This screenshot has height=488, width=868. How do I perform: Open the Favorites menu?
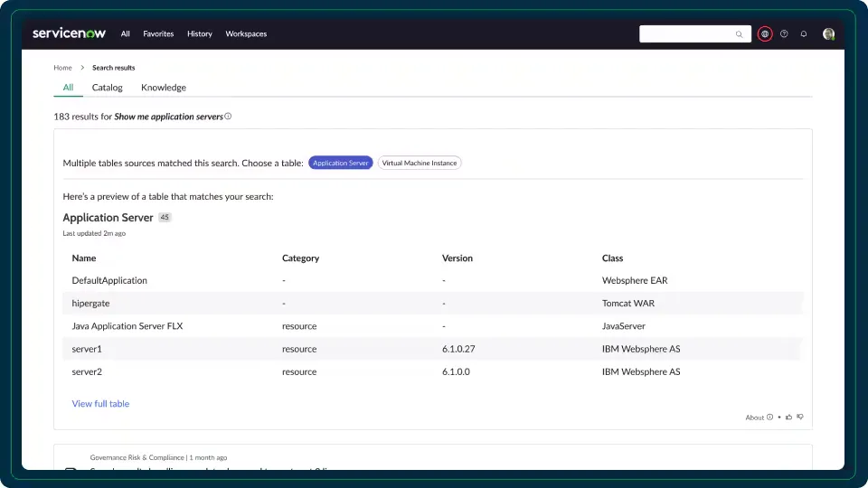[158, 34]
